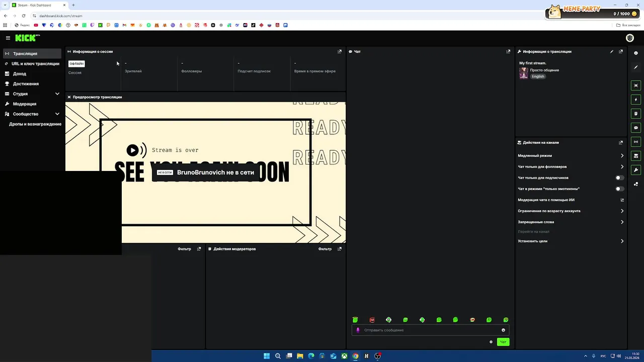
Task: Click the Kick logo
Action: (x=27, y=38)
